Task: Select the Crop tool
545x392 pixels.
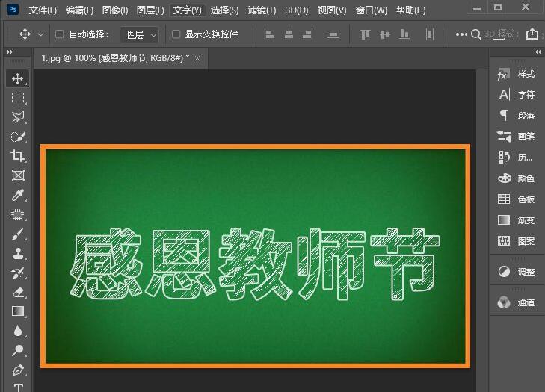Action: pyautogui.click(x=18, y=156)
